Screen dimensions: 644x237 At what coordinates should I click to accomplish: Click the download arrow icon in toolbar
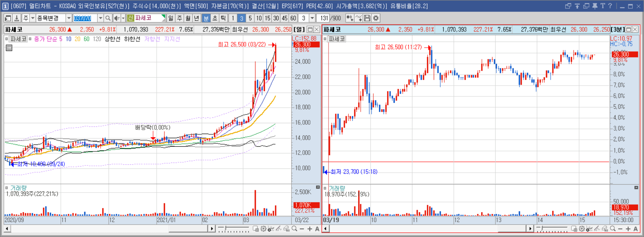[17, 18]
